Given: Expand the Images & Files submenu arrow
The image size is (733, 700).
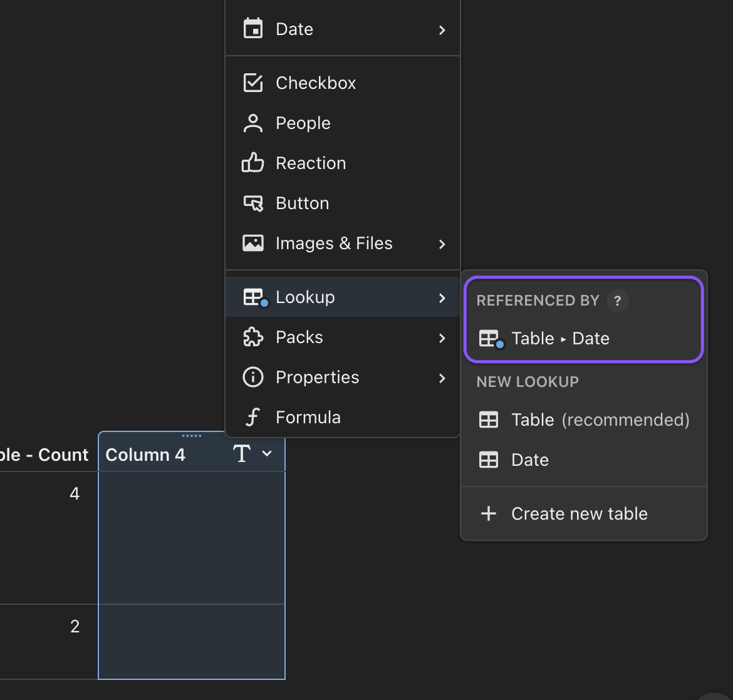Looking at the screenshot, I should tap(442, 244).
